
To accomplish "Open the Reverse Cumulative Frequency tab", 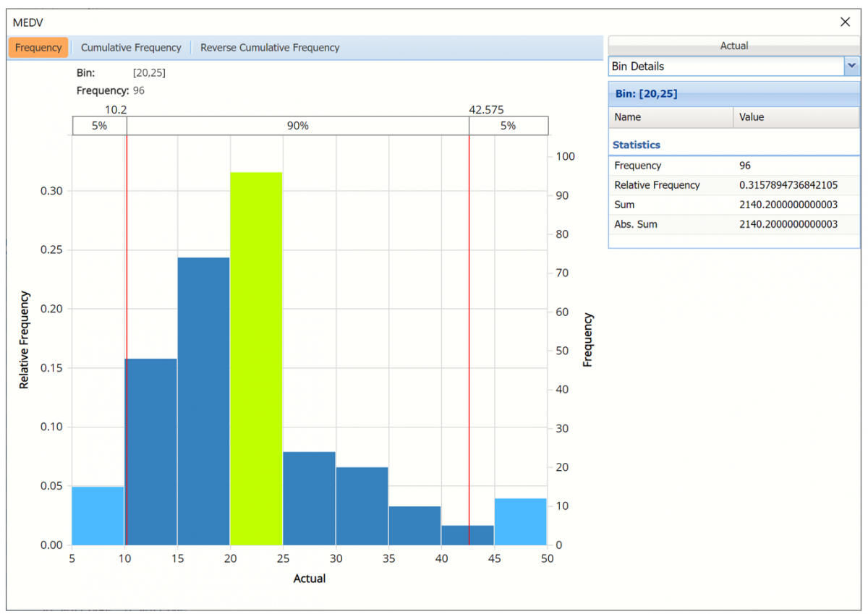I will [x=270, y=48].
